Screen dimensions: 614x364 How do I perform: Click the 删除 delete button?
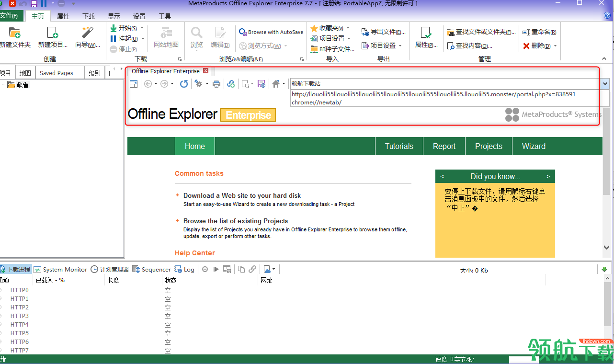tap(536, 45)
